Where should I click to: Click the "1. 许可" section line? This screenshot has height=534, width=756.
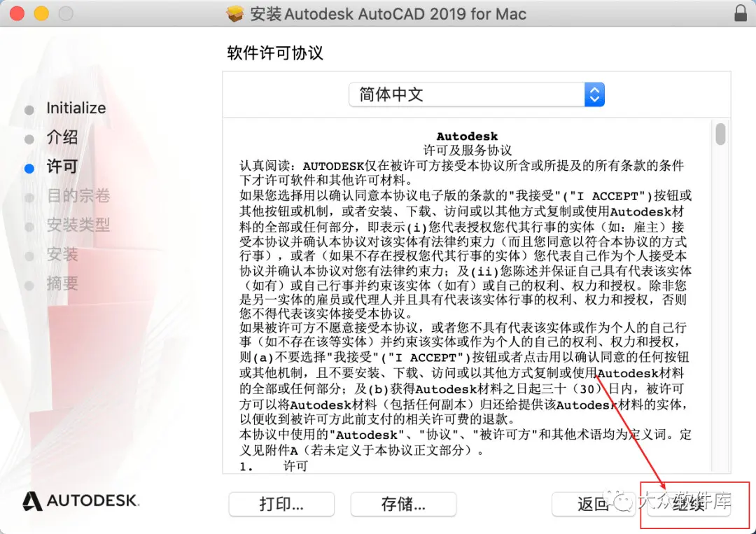point(274,466)
